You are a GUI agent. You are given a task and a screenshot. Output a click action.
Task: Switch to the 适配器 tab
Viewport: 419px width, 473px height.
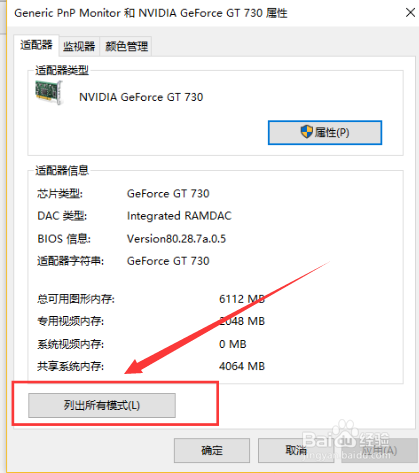point(36,45)
